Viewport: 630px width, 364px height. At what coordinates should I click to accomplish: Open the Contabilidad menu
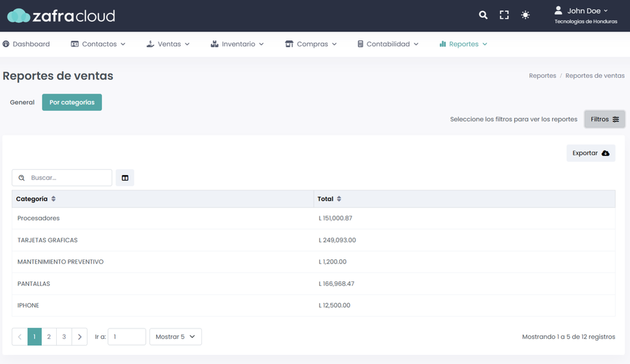[388, 44]
